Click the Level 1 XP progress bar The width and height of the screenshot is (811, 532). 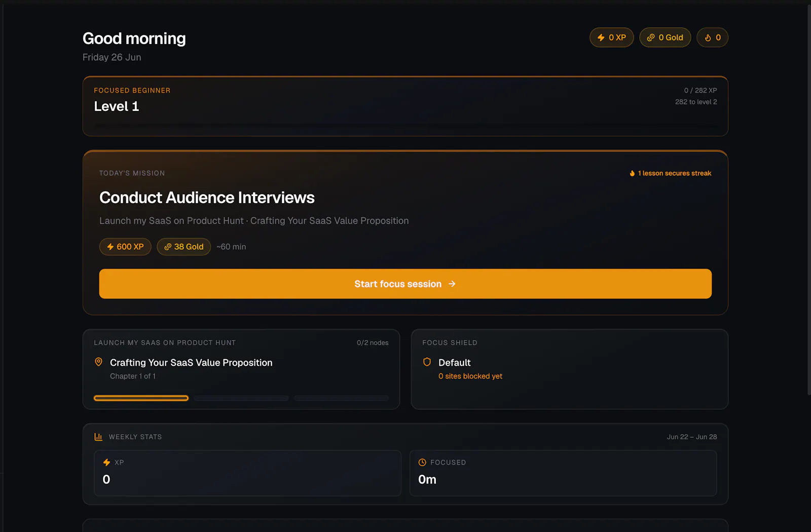[x=405, y=125]
